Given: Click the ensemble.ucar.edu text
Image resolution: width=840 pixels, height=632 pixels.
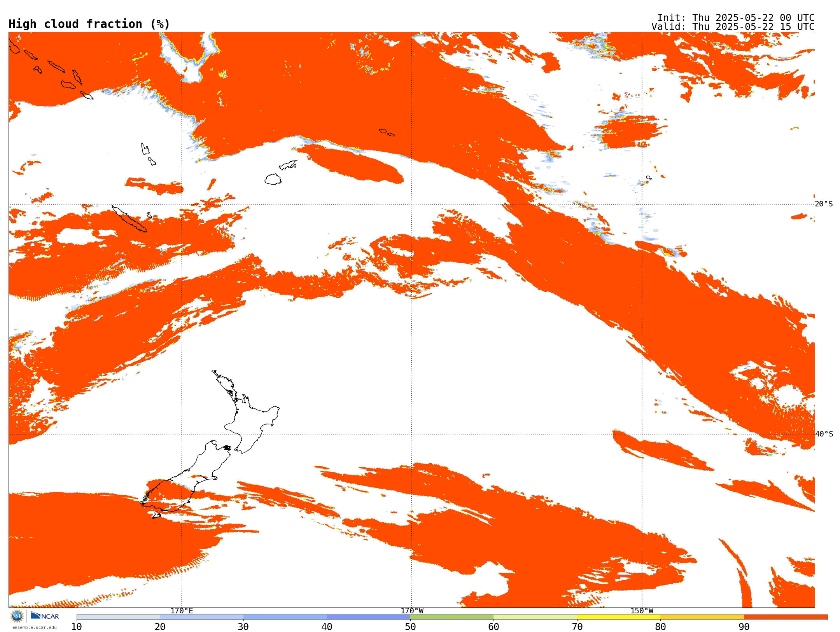Looking at the screenshot, I should pyautogui.click(x=34, y=627).
